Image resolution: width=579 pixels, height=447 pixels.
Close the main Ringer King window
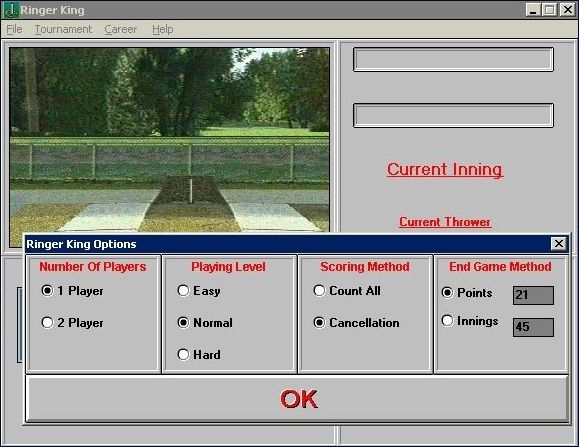point(567,10)
